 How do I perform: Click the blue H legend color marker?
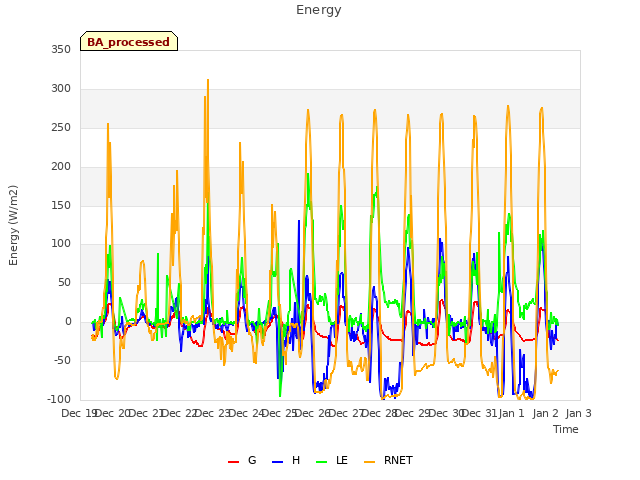[277, 462]
